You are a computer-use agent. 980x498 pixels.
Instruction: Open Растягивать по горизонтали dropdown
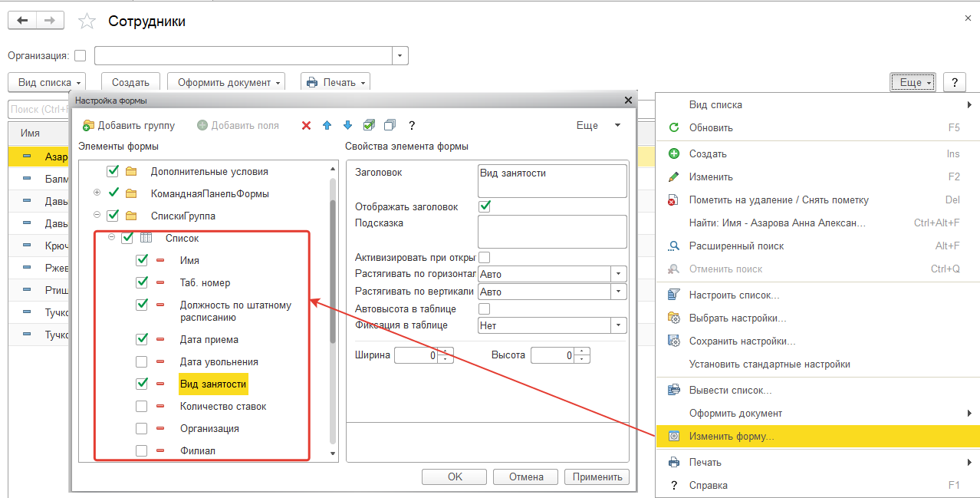tap(619, 274)
